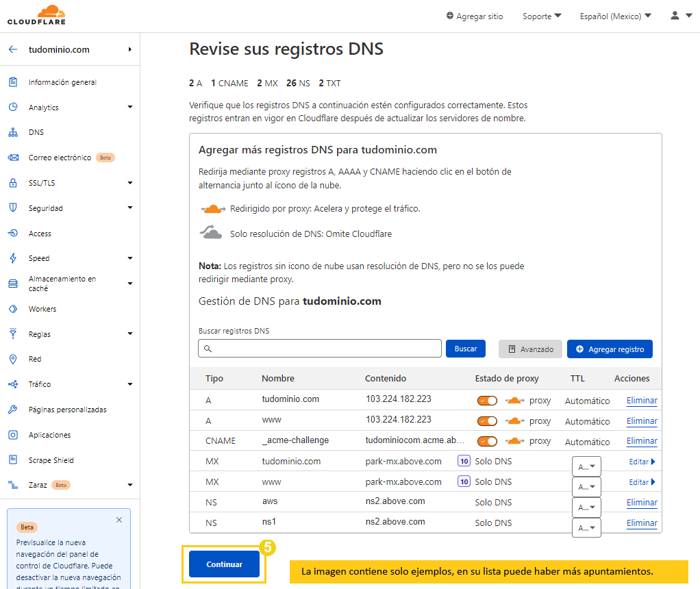Open Información general in the sidebar

[62, 82]
